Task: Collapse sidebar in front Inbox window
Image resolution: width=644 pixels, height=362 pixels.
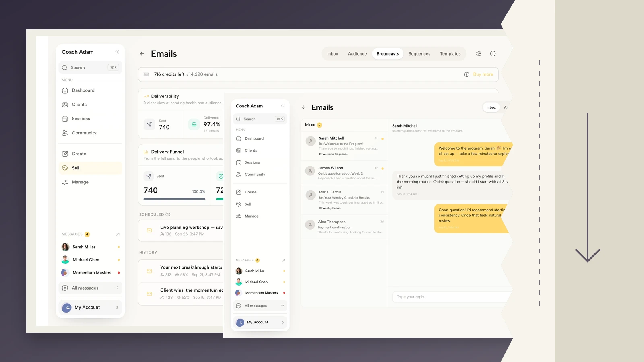Action: (283, 106)
